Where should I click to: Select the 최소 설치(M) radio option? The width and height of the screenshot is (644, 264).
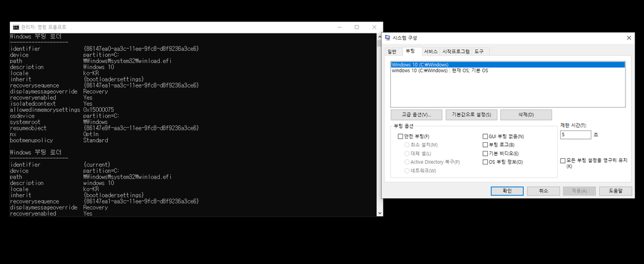407,145
